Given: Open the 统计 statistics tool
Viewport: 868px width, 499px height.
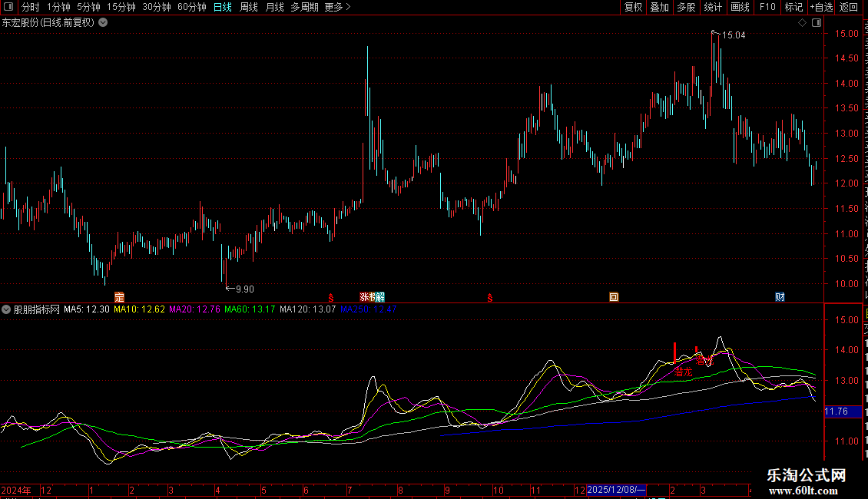Looking at the screenshot, I should tap(712, 7).
